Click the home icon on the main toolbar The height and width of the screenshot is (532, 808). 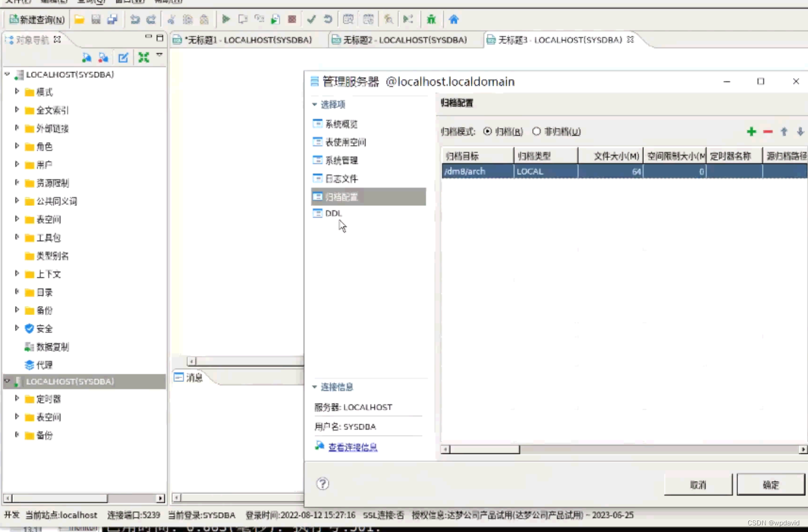click(454, 19)
